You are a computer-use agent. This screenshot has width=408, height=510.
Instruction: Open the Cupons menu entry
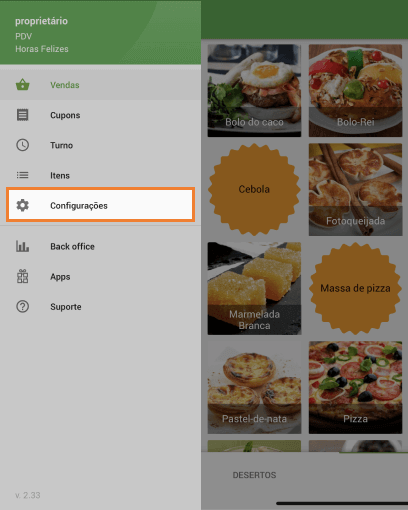pos(100,115)
